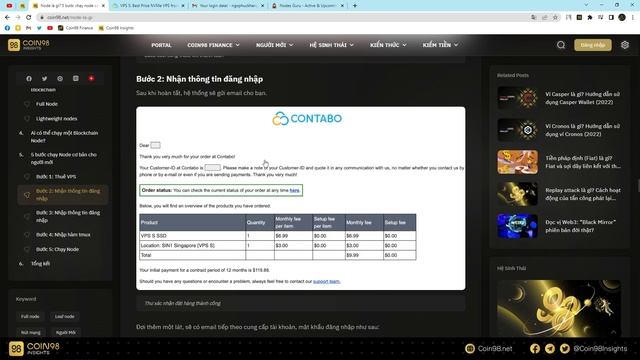This screenshot has width=640, height=360.
Task: Open the Tiền pháp định (Fiat) post thumbnail
Action: pos(517,162)
